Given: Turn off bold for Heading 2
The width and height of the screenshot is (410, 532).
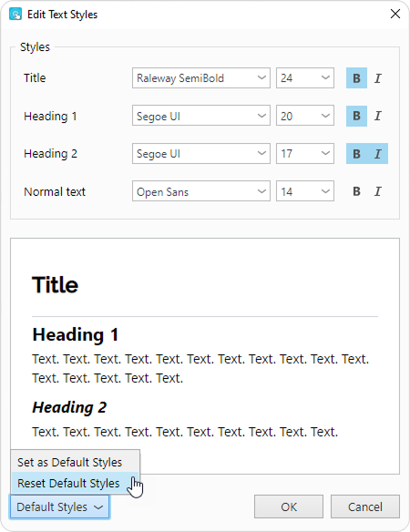Looking at the screenshot, I should (356, 154).
